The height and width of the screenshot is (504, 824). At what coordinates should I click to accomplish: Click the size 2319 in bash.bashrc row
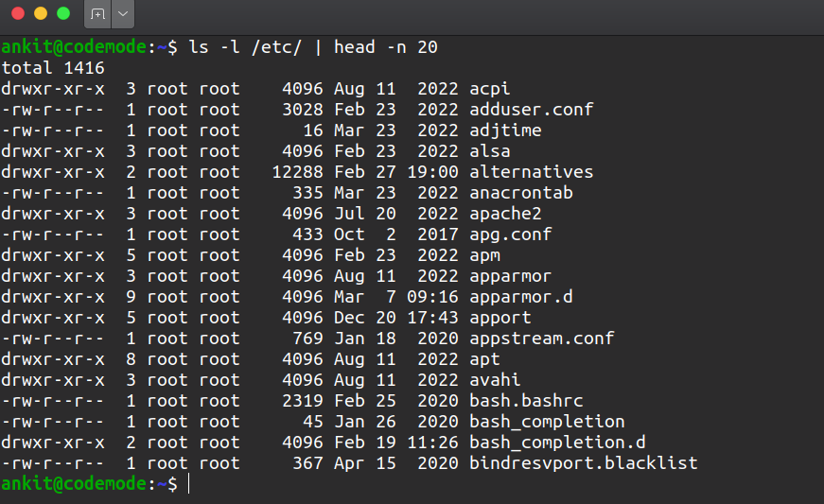point(303,401)
